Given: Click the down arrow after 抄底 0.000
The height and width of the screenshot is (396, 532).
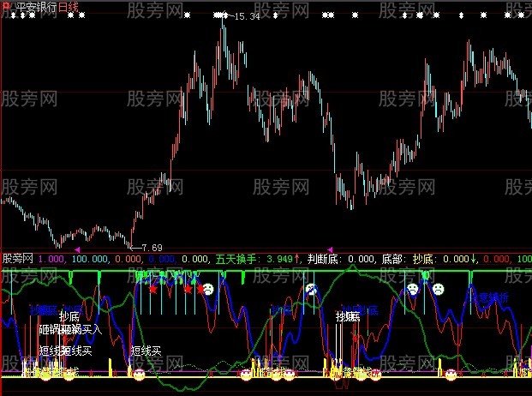Looking at the screenshot, I should pyautogui.click(x=475, y=258).
